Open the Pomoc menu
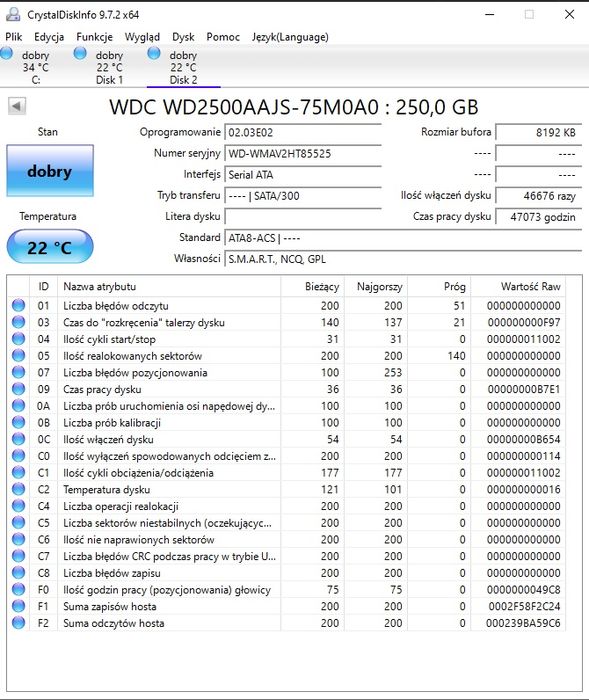The image size is (589, 700). 223,37
